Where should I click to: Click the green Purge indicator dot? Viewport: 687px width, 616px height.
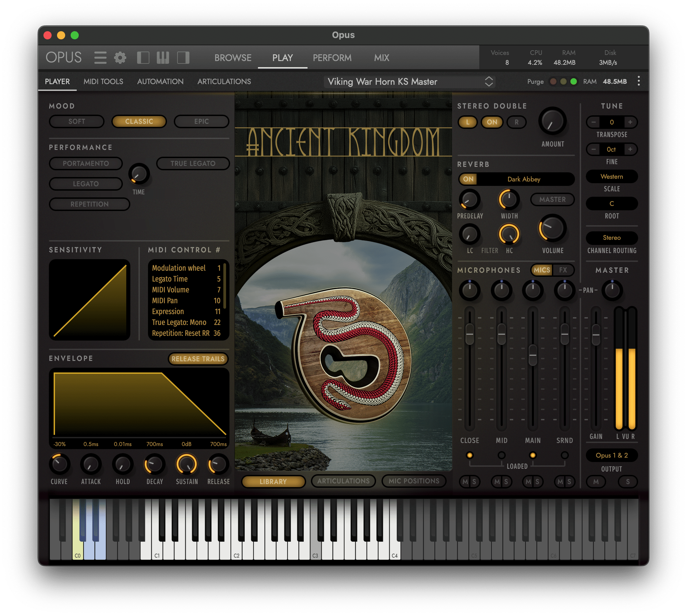574,81
